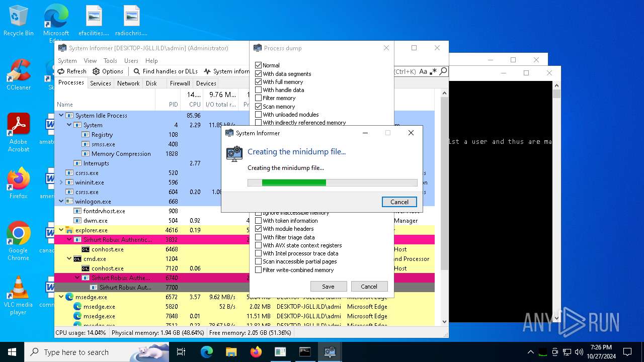Screen dimensions: 644x362
Task: Collapse the System process tree node
Action: (69, 125)
